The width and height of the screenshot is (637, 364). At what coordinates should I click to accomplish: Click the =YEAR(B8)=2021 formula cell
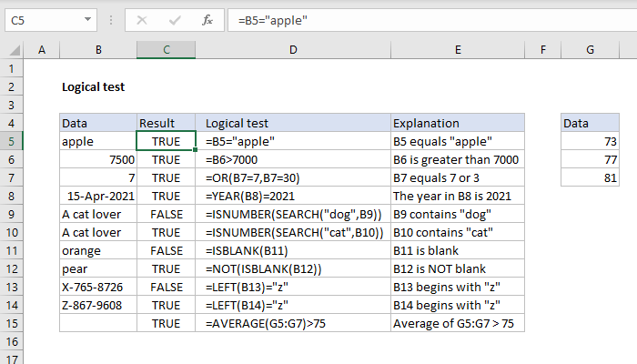click(x=293, y=196)
